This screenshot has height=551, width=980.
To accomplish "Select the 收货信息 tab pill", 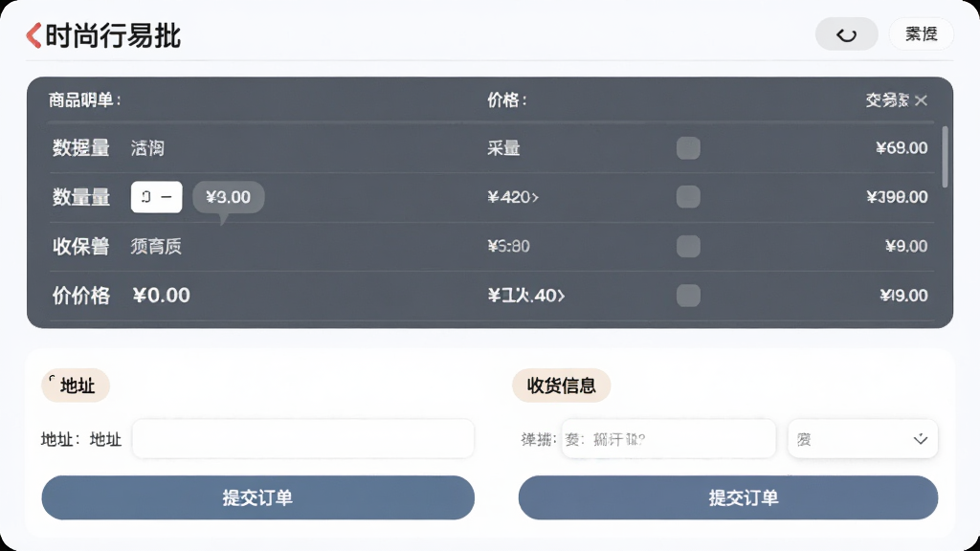I will pos(561,386).
